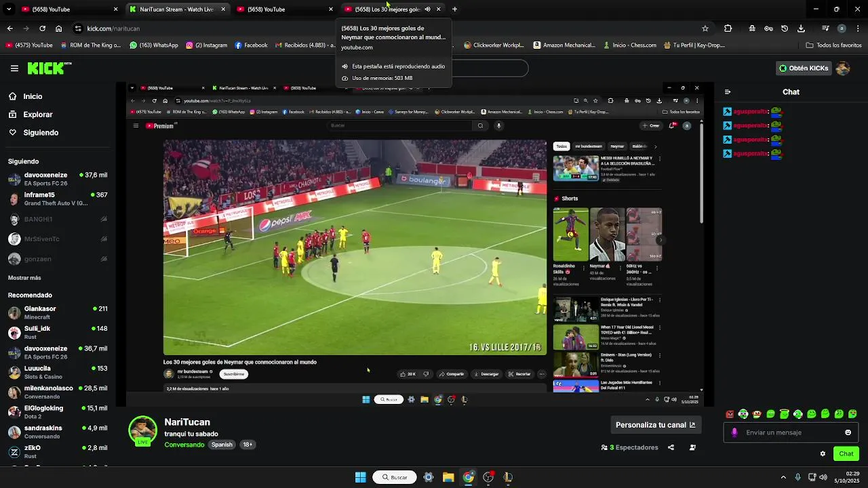The height and width of the screenshot is (488, 868).
Task: Collapse the chat panel using header icon
Action: coord(728,92)
